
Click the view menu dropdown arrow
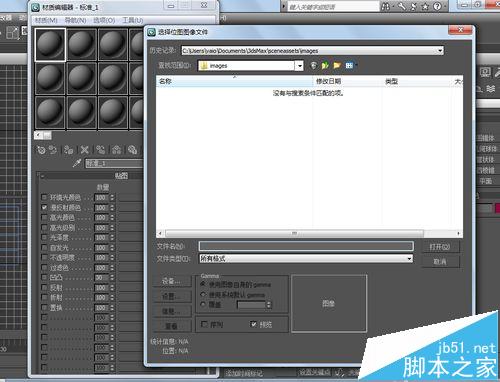[355, 65]
